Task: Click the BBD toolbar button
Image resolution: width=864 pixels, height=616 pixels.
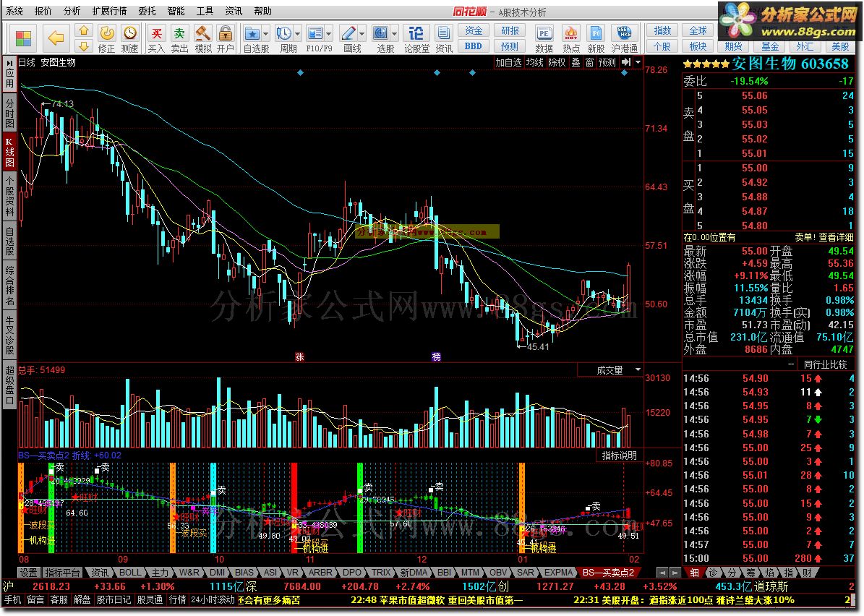Action: (x=474, y=46)
